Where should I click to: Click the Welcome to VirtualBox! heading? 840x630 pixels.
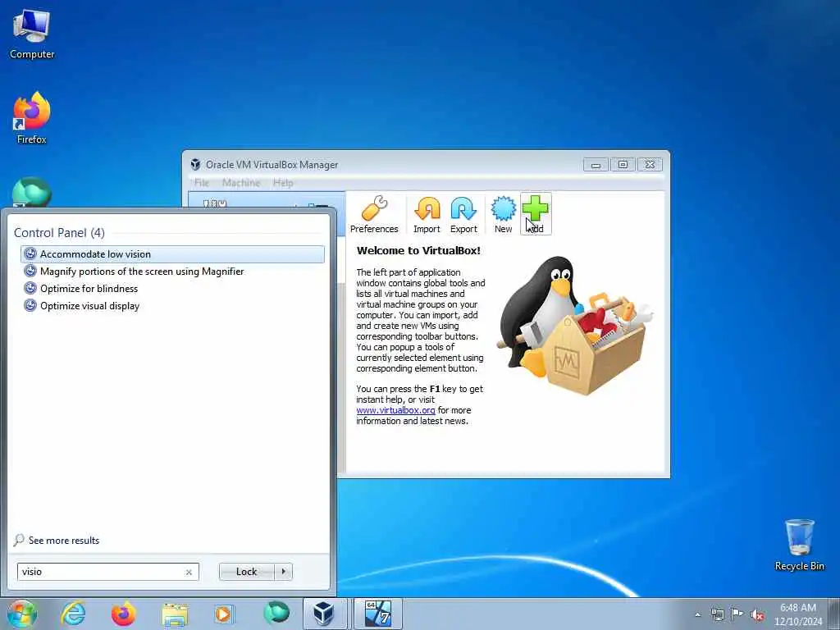click(418, 250)
